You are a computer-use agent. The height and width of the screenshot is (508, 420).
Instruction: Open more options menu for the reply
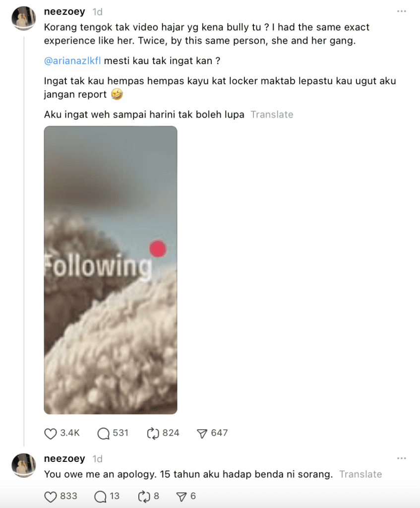(402, 458)
